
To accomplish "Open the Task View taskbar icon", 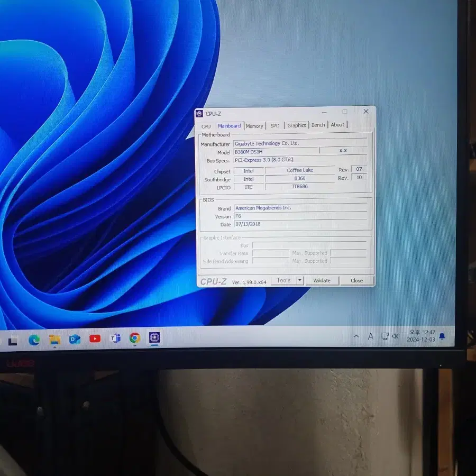I will pos(13,341).
